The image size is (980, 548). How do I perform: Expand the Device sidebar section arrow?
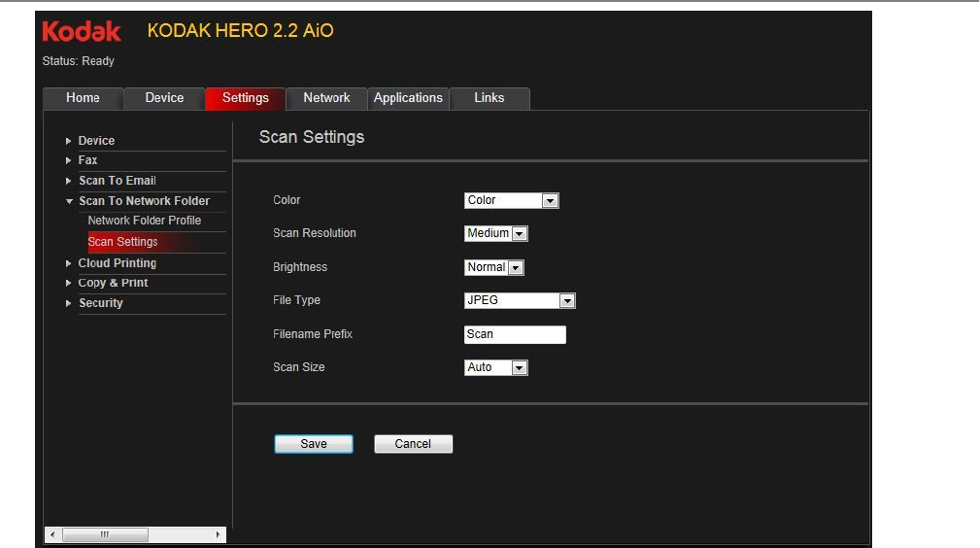click(x=68, y=141)
